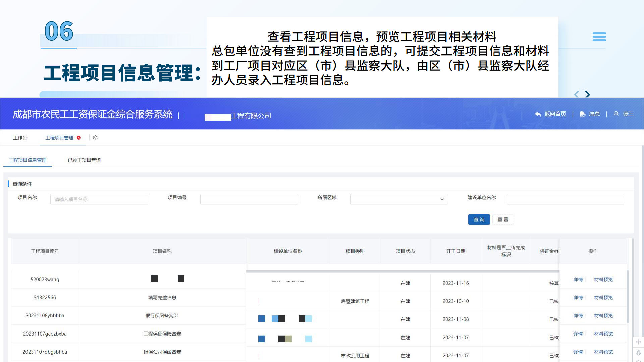Image resolution: width=644 pixels, height=362 pixels.
Task: Click the move cross icon at bottom right
Action: (639, 342)
